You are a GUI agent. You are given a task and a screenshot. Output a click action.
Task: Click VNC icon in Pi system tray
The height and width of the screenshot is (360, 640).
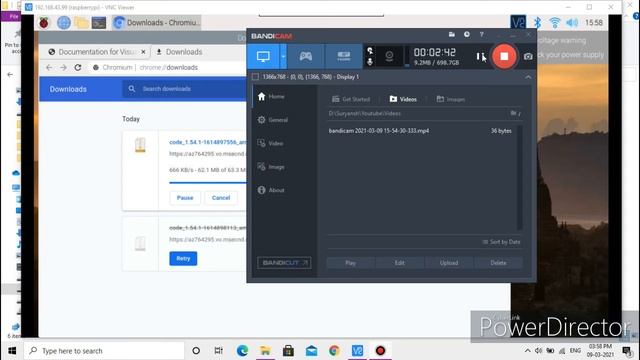(x=518, y=22)
